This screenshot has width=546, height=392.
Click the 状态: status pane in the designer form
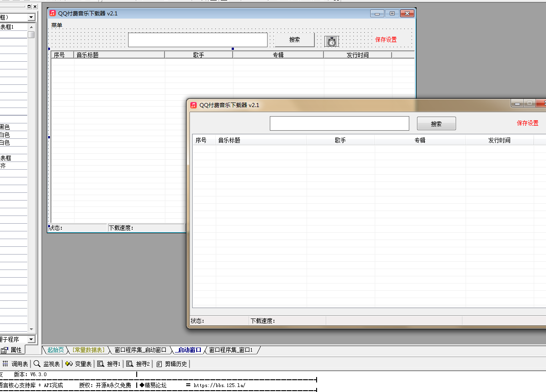click(x=78, y=228)
